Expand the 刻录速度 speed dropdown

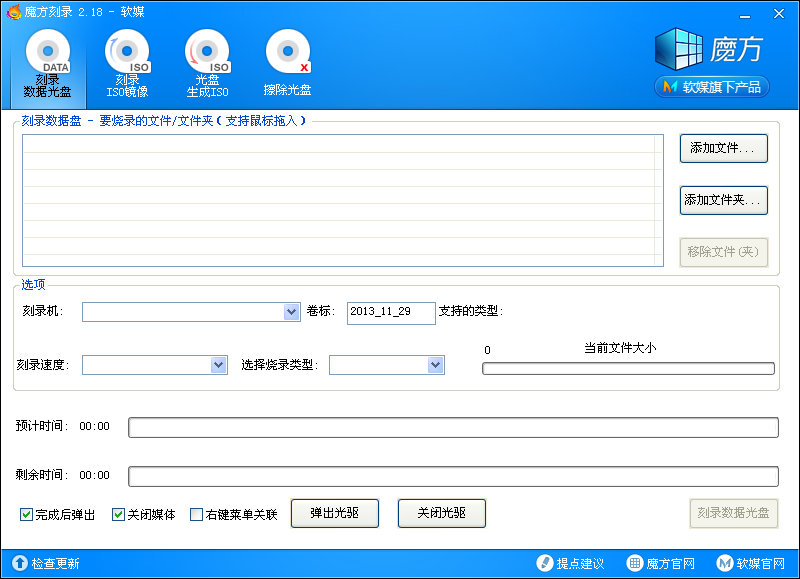coord(219,365)
